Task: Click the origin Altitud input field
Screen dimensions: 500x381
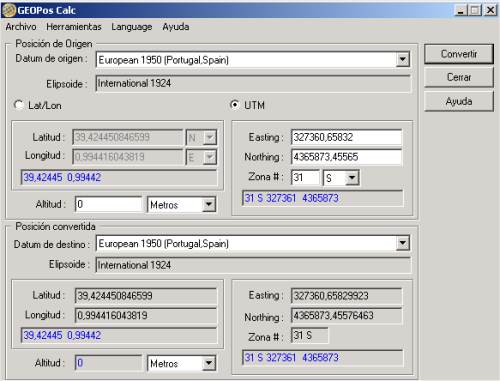Action: coord(108,204)
